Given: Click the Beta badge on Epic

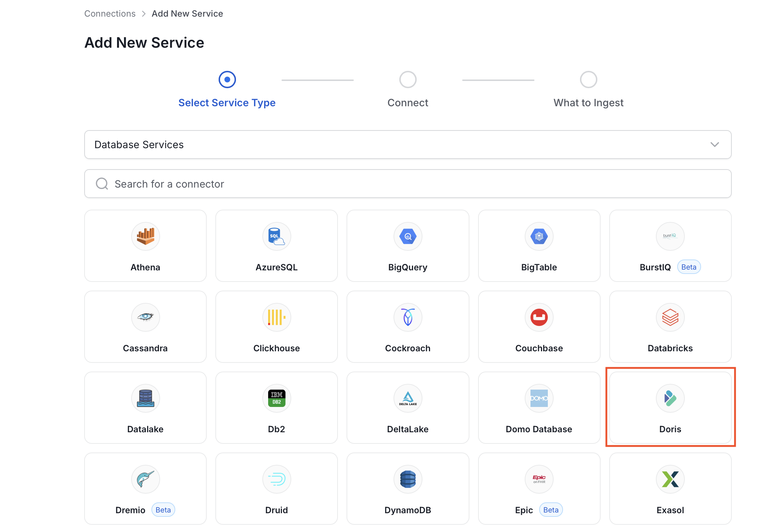Looking at the screenshot, I should (x=551, y=510).
